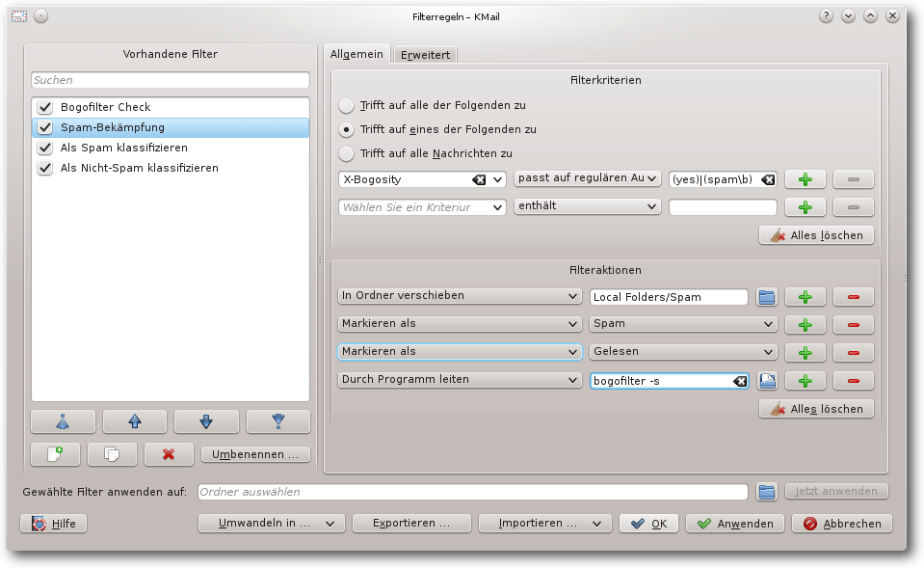Screen dimensions: 924x568
Task: Clear the (yes)|(spam\b) regex value
Action: [768, 180]
